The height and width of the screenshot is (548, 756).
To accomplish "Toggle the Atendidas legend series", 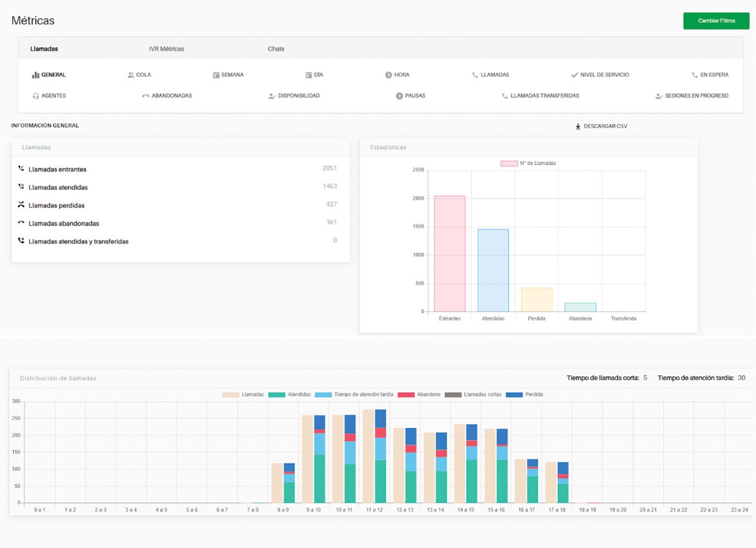I will [x=277, y=394].
